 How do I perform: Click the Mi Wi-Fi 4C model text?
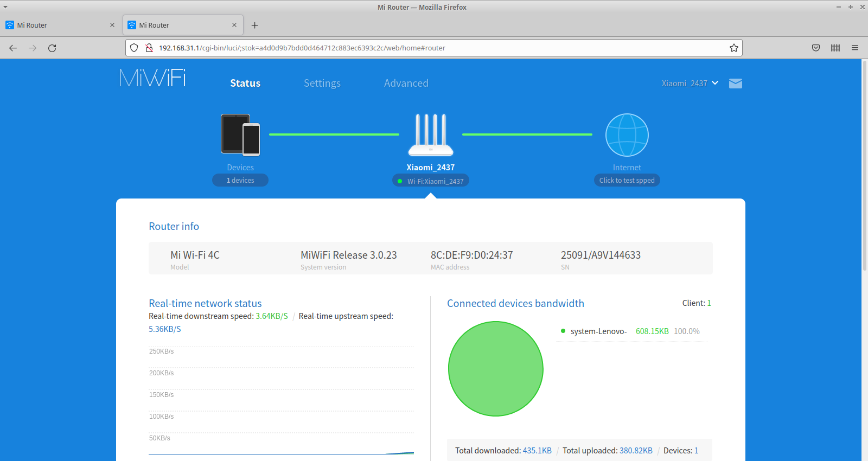point(195,255)
